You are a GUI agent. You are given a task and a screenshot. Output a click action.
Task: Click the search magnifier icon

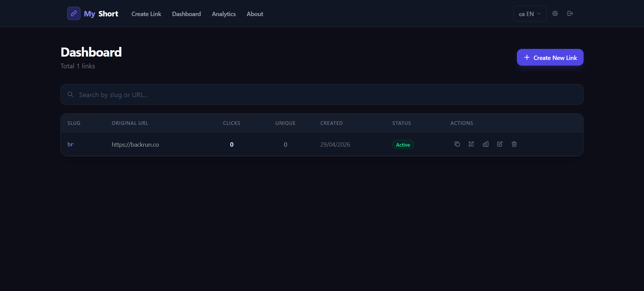point(70,94)
